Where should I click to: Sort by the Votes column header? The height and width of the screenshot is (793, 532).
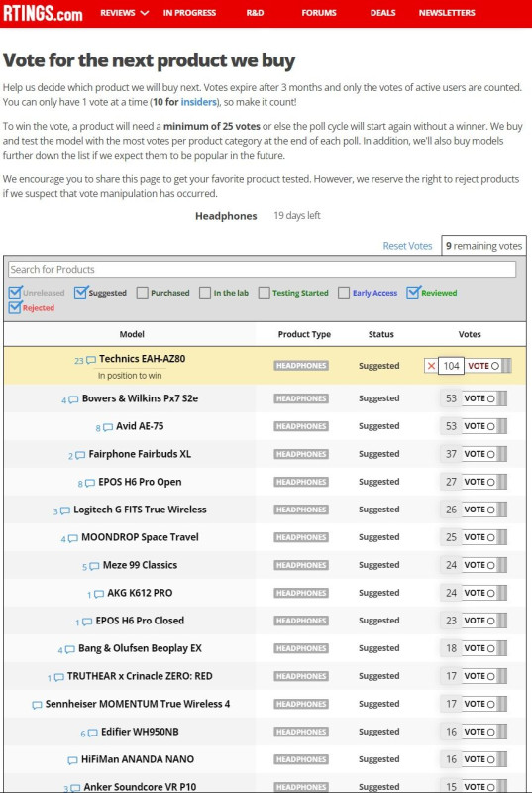coord(470,334)
